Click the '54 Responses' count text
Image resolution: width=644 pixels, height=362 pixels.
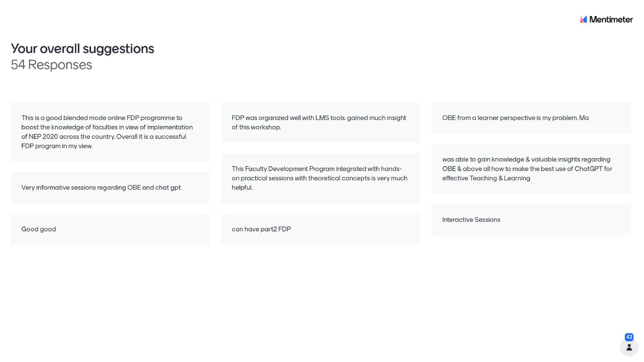51,65
